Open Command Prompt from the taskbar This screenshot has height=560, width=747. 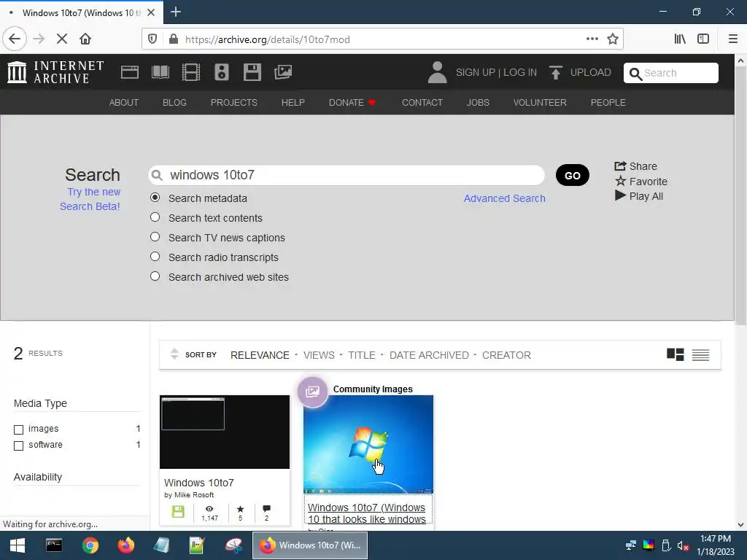(54, 545)
